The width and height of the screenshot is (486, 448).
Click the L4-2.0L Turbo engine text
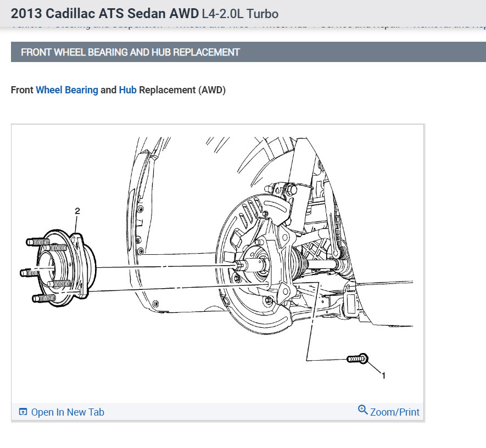240,14
